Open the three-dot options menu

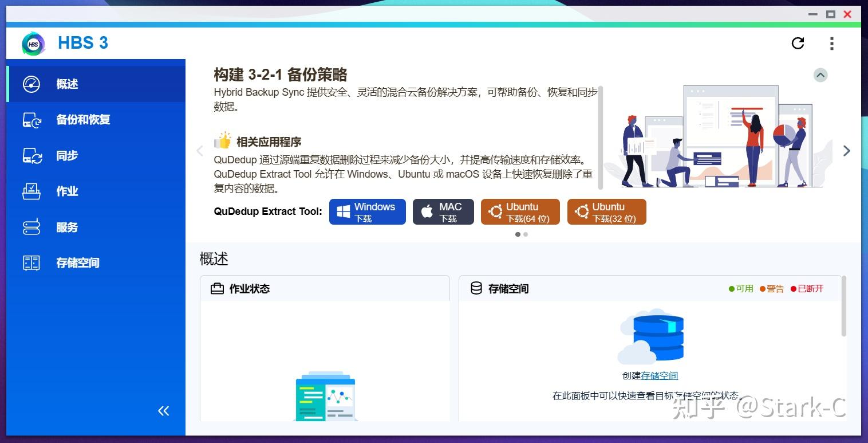tap(832, 43)
